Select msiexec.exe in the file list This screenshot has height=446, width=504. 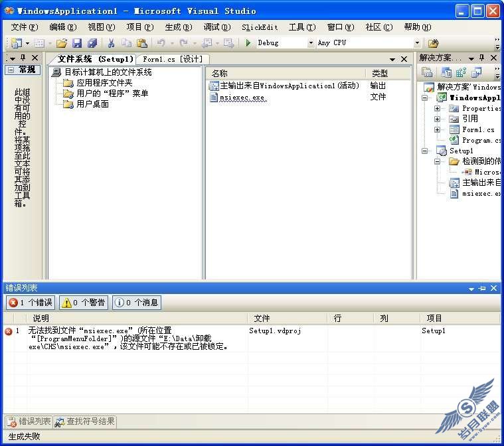point(237,98)
